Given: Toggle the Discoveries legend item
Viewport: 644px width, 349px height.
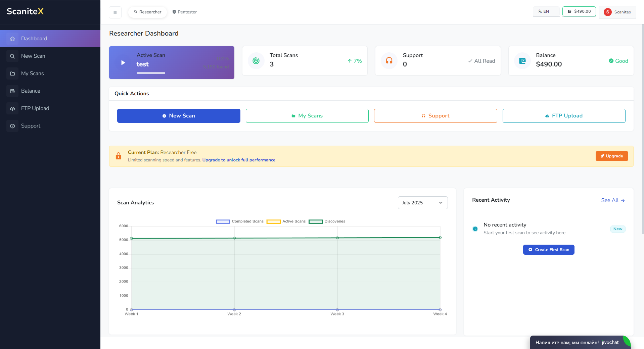Looking at the screenshot, I should coord(327,221).
